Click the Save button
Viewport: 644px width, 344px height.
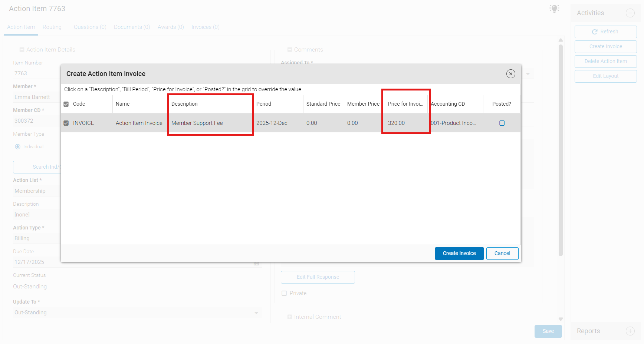548,331
